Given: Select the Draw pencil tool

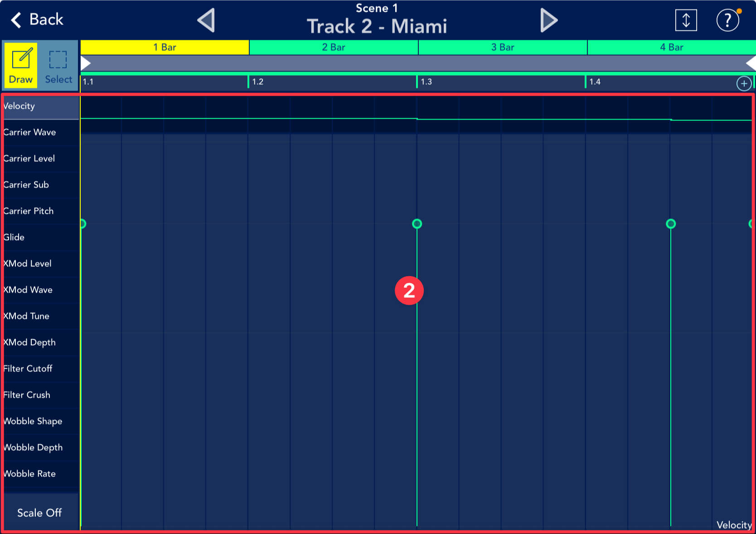Looking at the screenshot, I should 21,66.
